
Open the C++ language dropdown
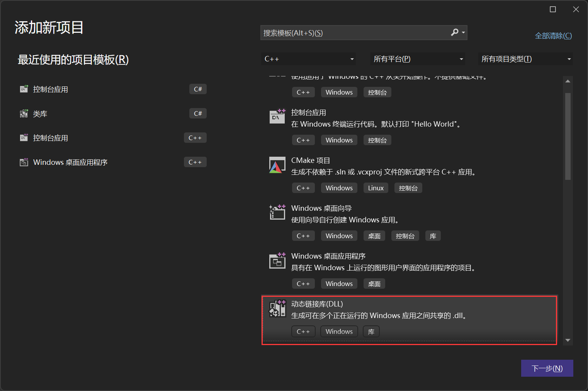[x=308, y=59]
